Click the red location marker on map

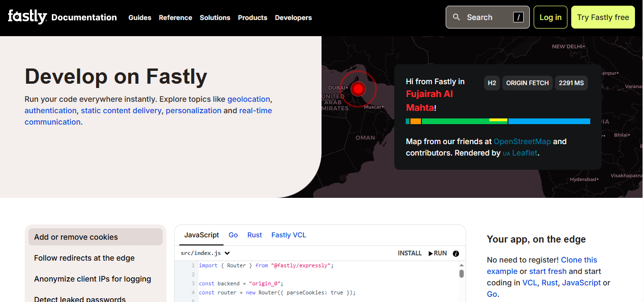click(358, 88)
